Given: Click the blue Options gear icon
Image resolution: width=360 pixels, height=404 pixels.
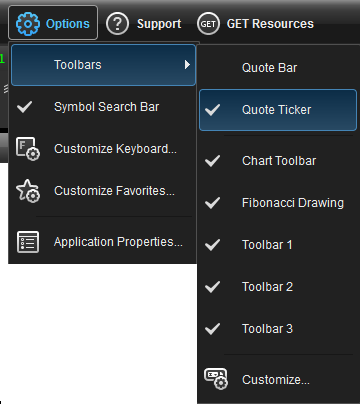Looking at the screenshot, I should (28, 24).
